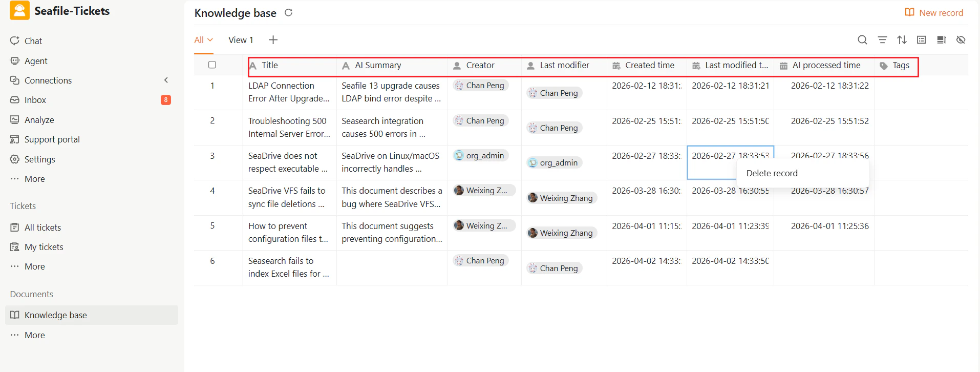Open My tickets

tap(44, 247)
